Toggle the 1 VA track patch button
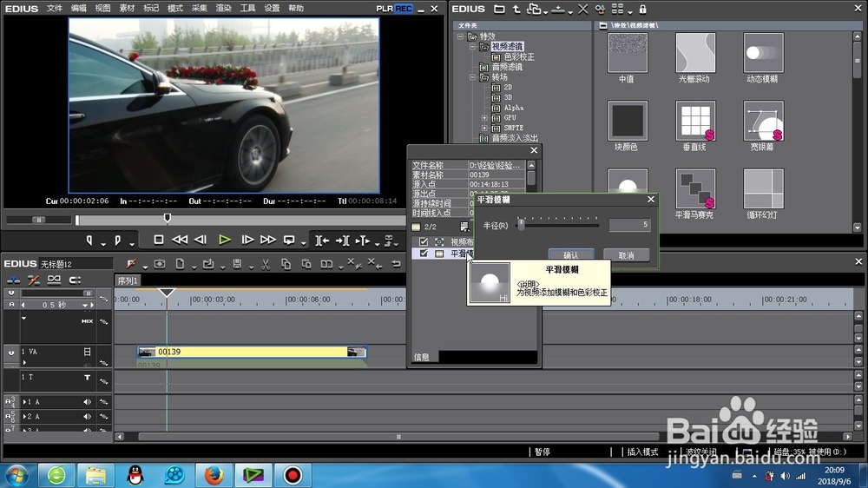Screen dimensions: 868x488 (x=11, y=353)
